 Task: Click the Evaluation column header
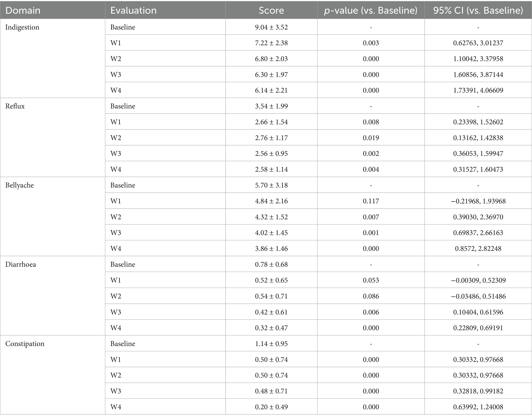tap(133, 11)
